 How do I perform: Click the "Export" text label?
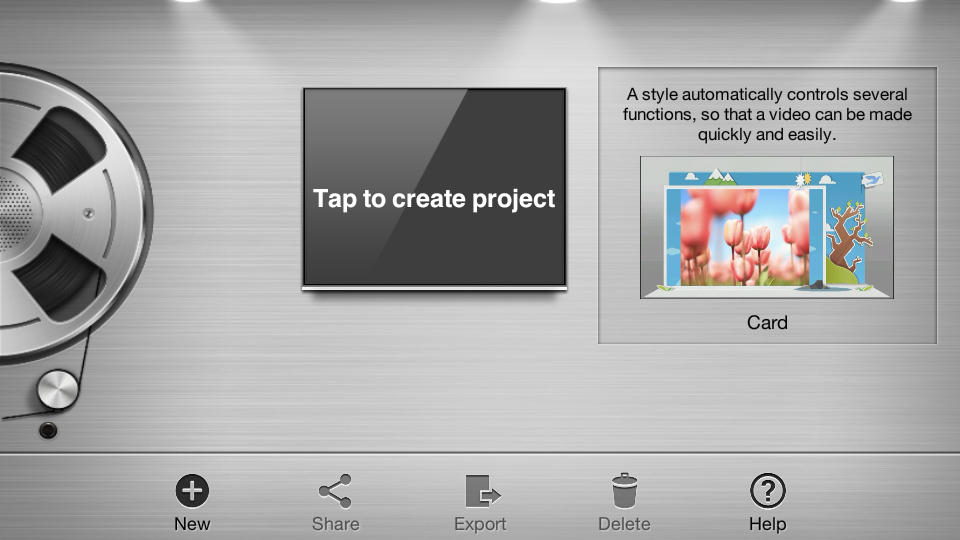click(480, 524)
